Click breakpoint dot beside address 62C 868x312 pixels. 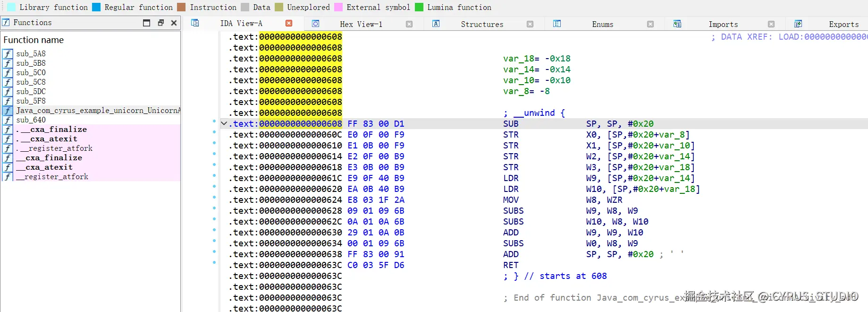(214, 219)
